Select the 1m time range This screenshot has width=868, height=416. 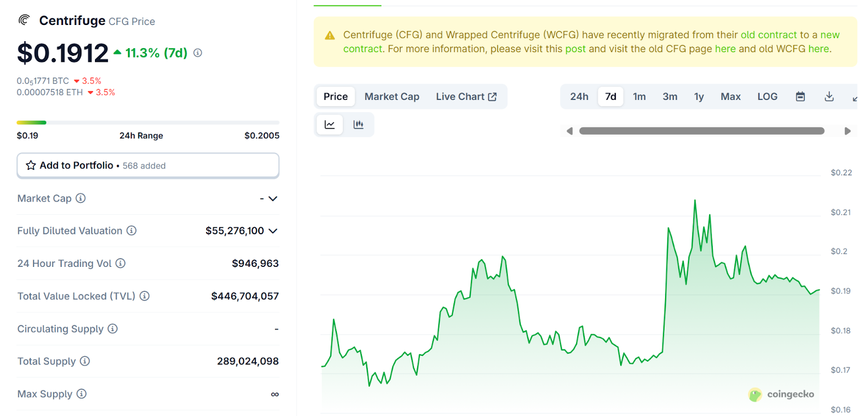(640, 97)
